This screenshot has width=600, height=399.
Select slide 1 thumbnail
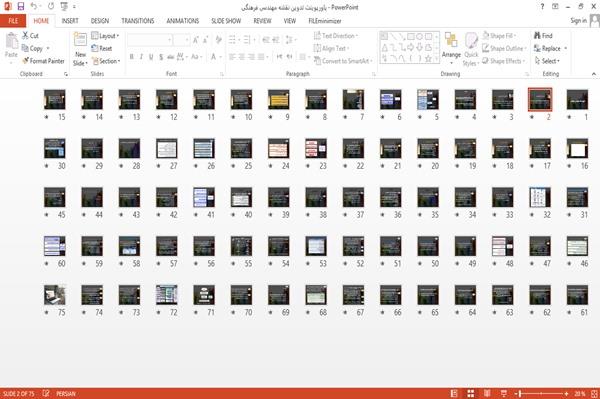(x=577, y=99)
